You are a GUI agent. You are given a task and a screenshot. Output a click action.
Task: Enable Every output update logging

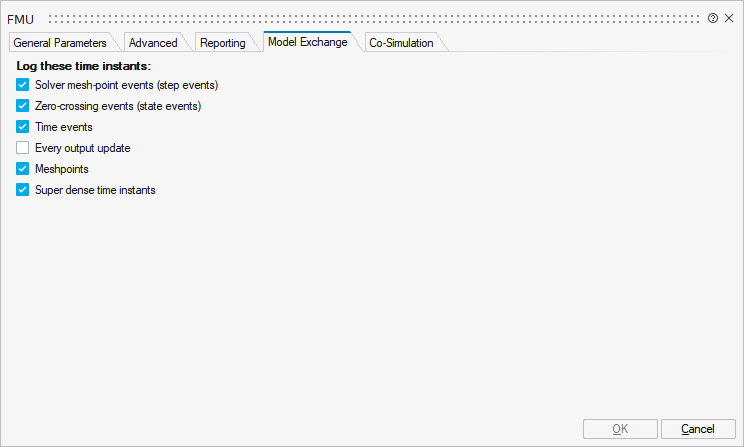[x=23, y=148]
